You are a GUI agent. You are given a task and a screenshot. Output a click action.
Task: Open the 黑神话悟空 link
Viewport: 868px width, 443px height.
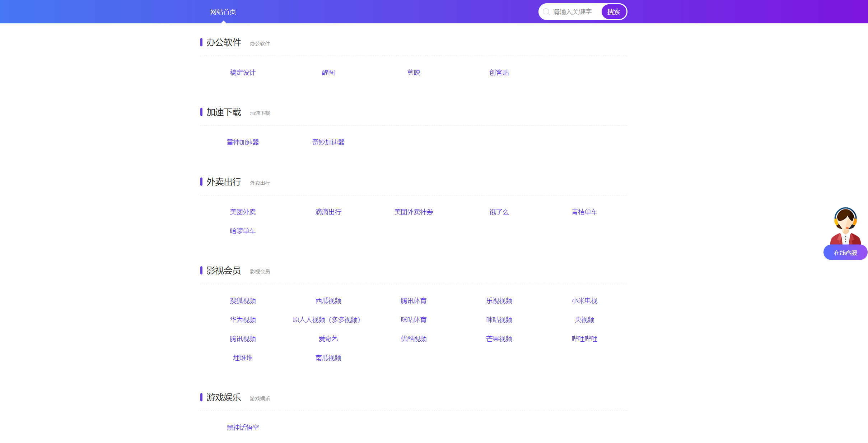243,428
